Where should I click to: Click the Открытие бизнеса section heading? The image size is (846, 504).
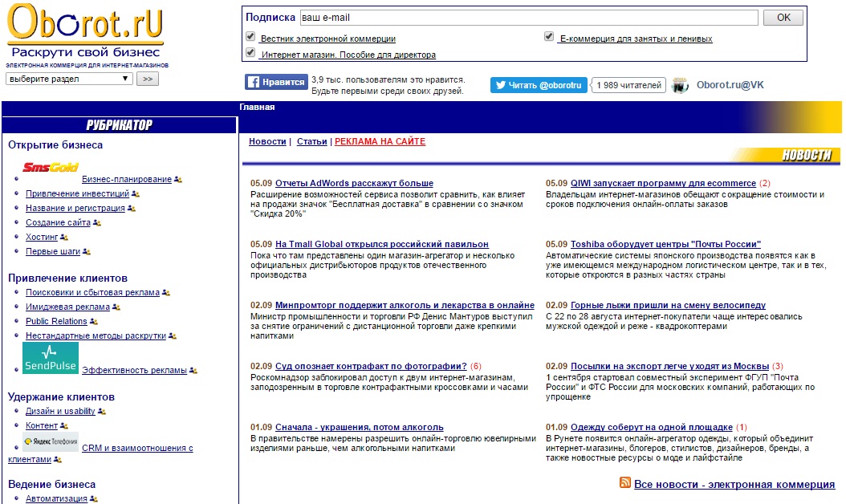point(55,144)
